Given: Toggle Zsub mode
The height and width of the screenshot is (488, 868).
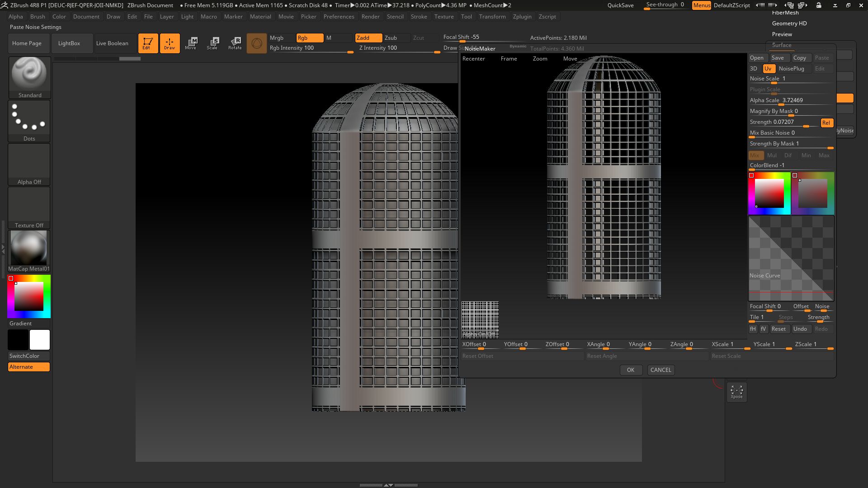Looking at the screenshot, I should coord(396,38).
